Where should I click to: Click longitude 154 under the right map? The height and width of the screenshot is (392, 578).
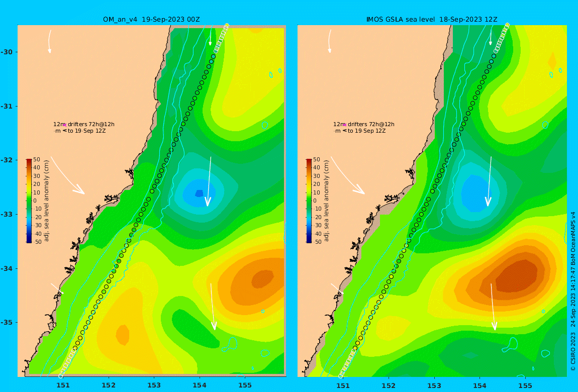[x=479, y=385]
